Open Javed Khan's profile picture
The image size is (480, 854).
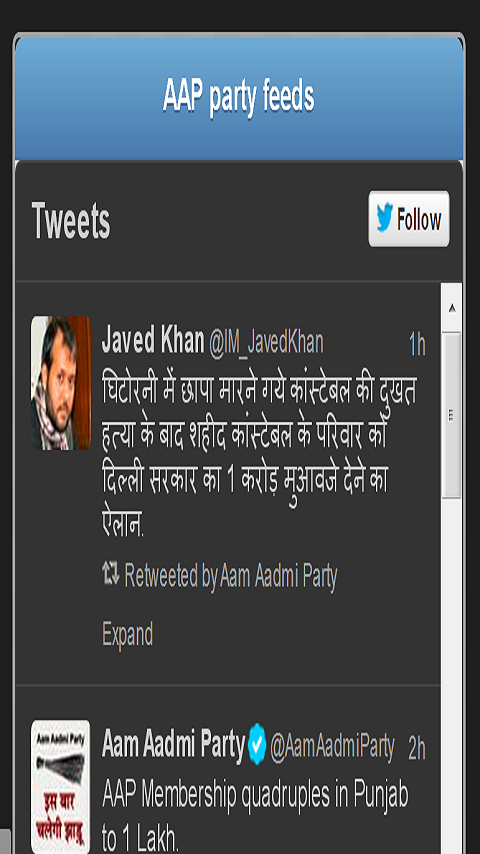pyautogui.click(x=61, y=383)
